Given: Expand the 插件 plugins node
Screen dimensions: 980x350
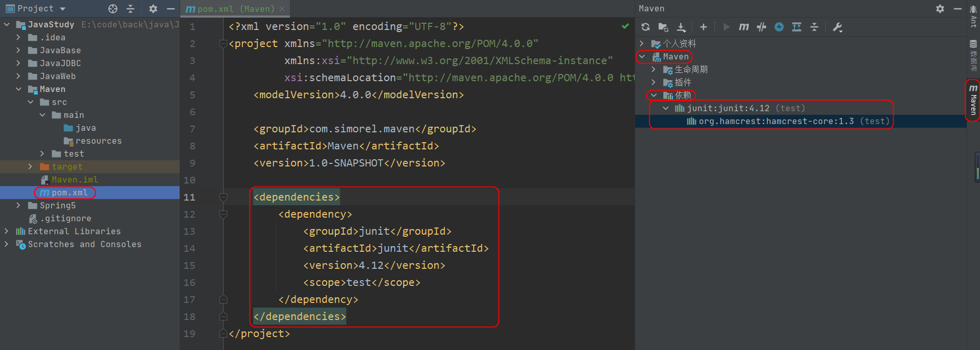Looking at the screenshot, I should point(654,82).
